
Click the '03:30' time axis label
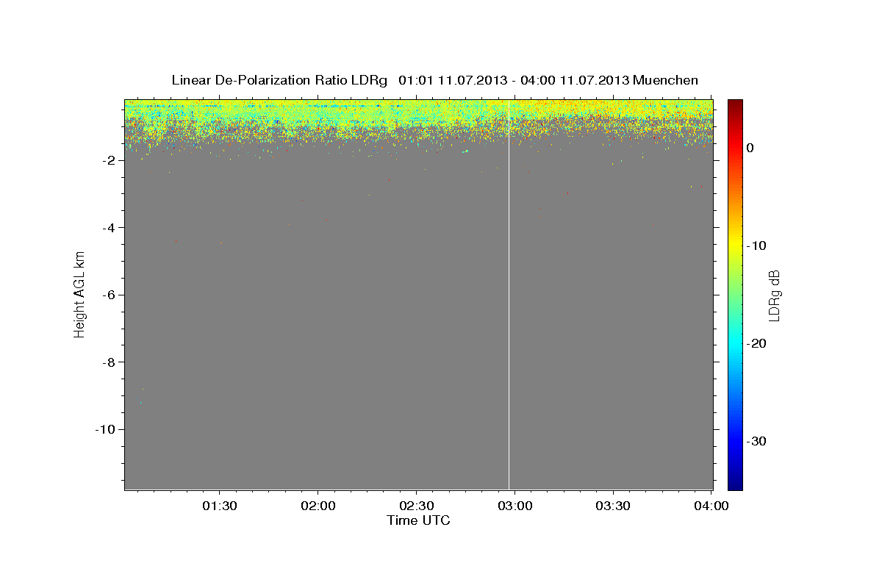[613, 506]
